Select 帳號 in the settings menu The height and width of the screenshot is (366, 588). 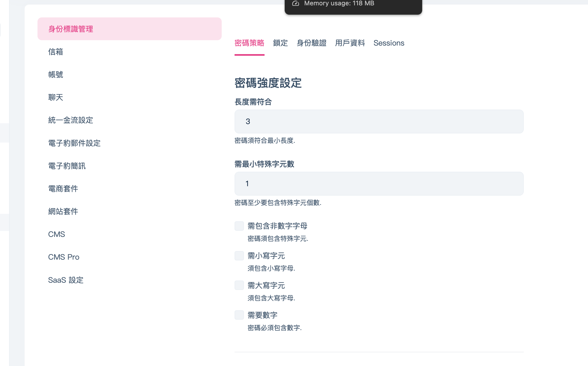tap(56, 74)
